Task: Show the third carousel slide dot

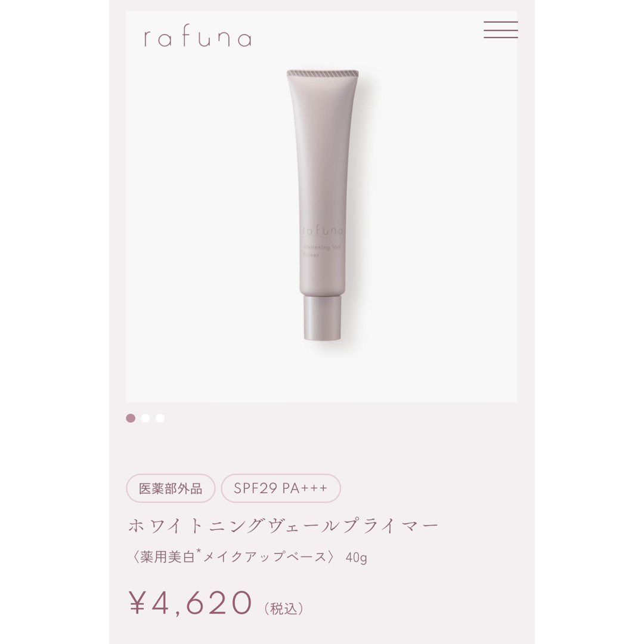Action: point(160,418)
